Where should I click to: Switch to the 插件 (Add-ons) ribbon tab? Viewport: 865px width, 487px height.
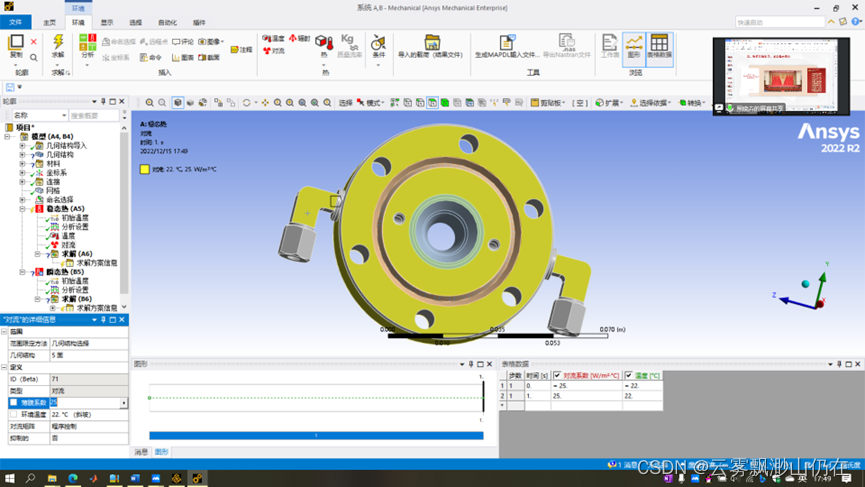(x=199, y=23)
